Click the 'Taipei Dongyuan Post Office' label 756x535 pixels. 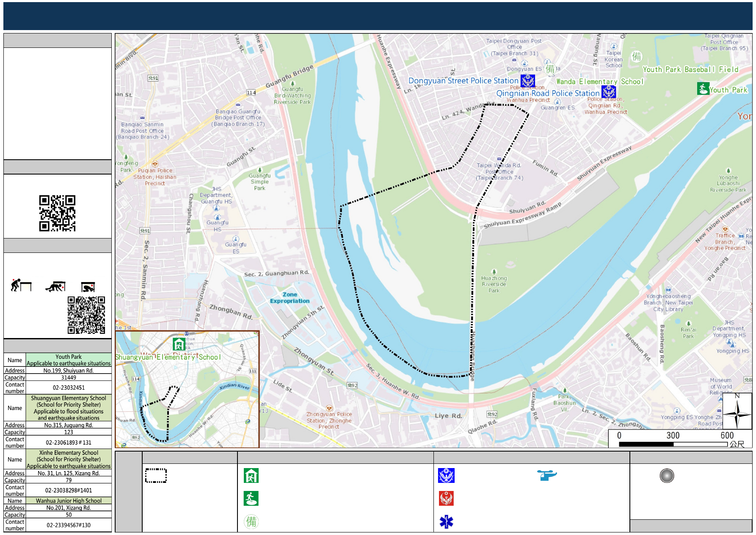click(514, 47)
